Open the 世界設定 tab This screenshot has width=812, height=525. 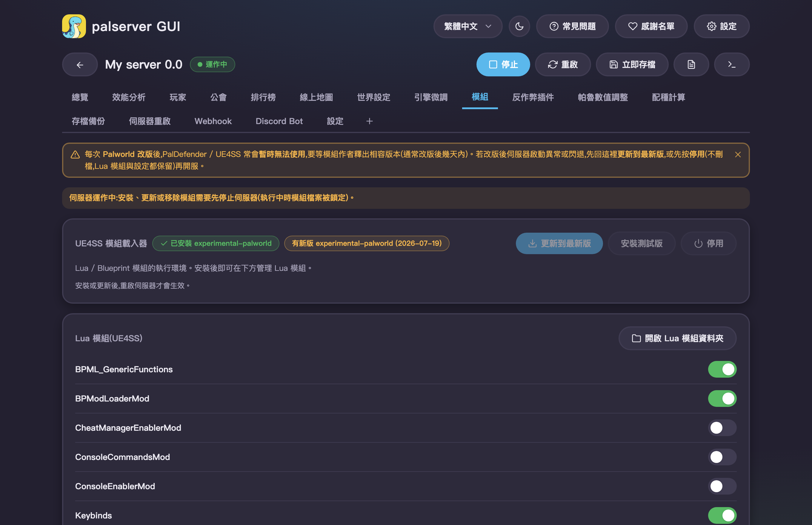click(373, 97)
